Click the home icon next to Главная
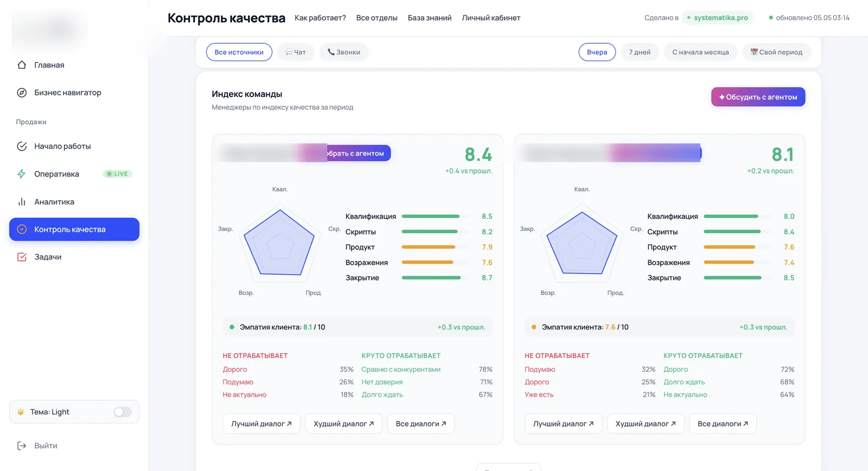The height and width of the screenshot is (471, 868). point(22,65)
